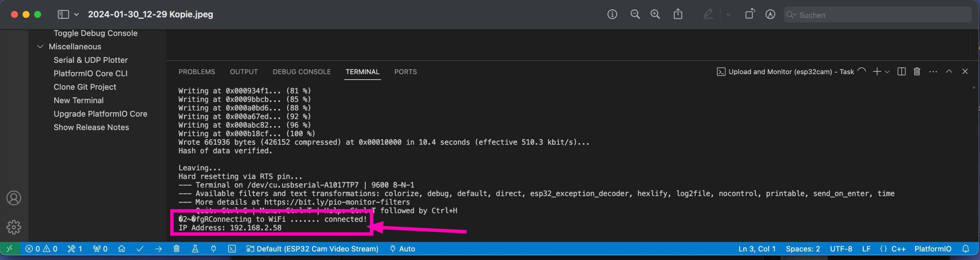Kill terminal using the panel trash icon

[x=917, y=71]
